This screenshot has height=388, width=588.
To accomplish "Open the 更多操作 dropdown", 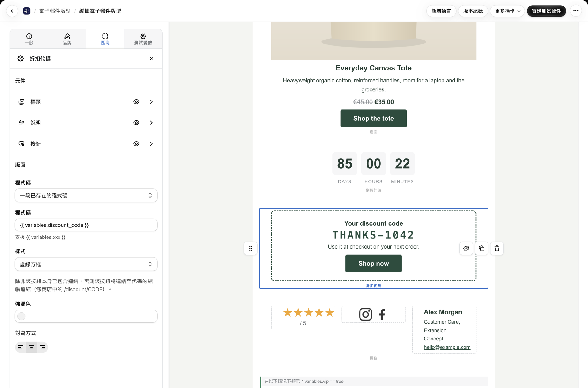I will [x=507, y=11].
